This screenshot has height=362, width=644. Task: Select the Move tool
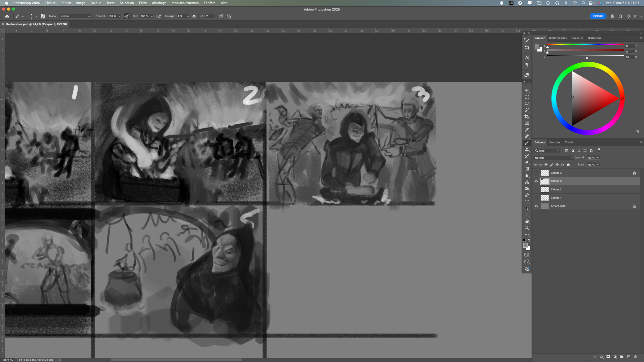pyautogui.click(x=527, y=91)
